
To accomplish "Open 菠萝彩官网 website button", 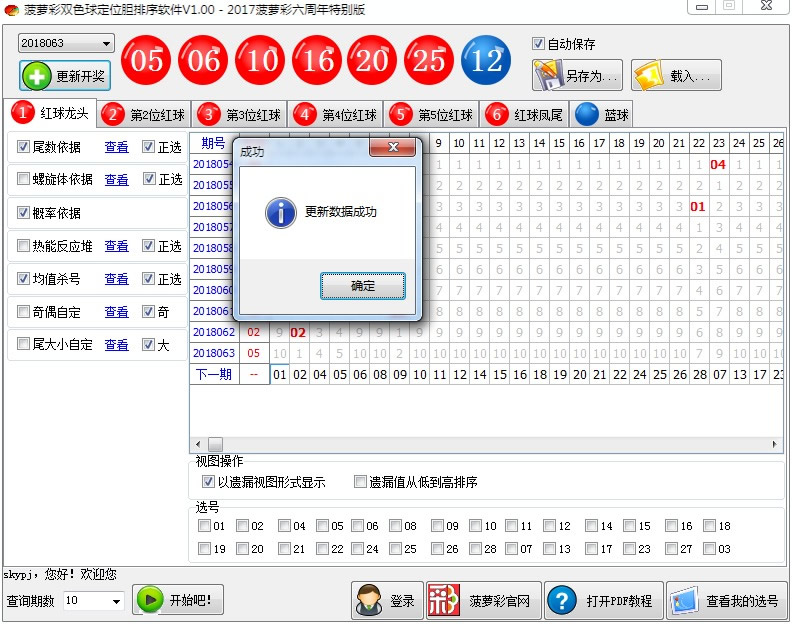I will pos(484,600).
